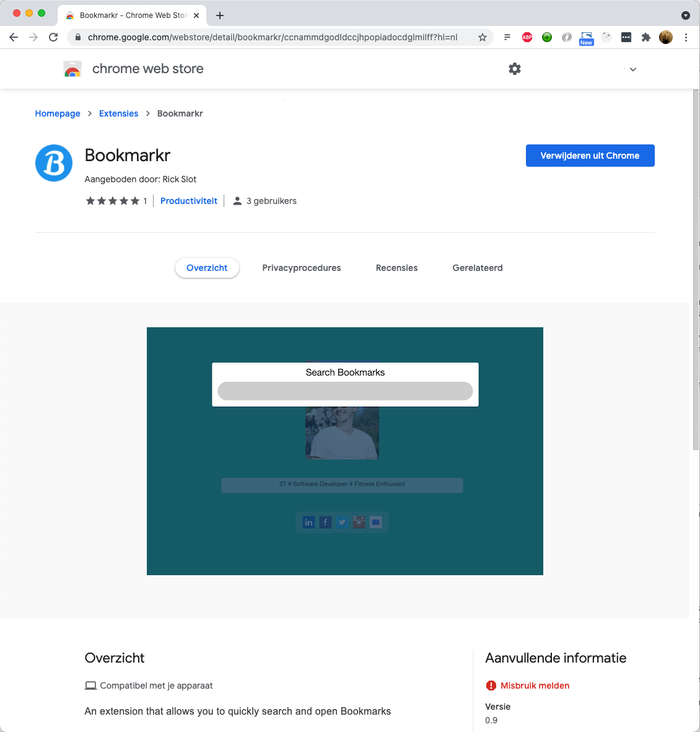Open the Productiviteit category link
The image size is (700, 732).
click(x=189, y=201)
